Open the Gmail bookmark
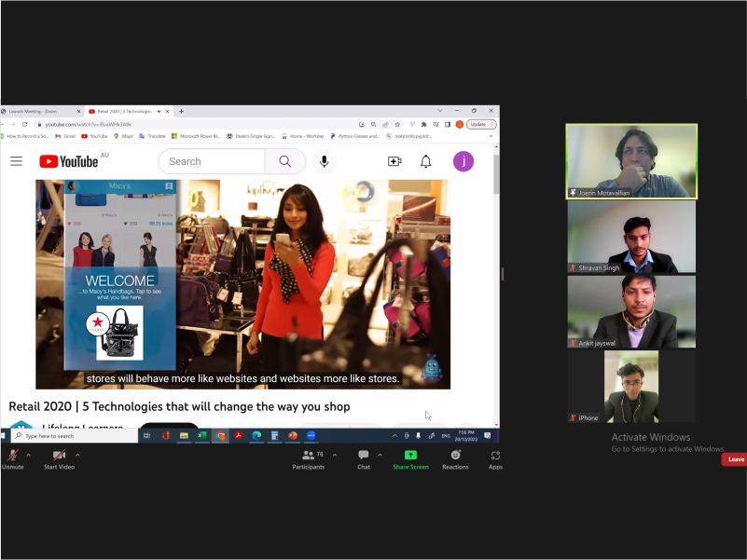Viewport: 747px width, 560px height. (65, 136)
